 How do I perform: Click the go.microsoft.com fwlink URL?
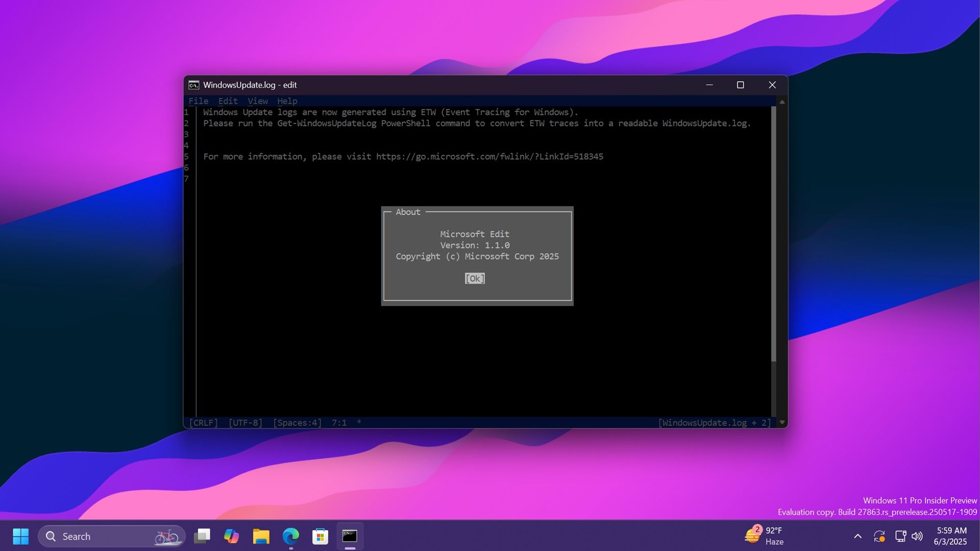coord(489,157)
